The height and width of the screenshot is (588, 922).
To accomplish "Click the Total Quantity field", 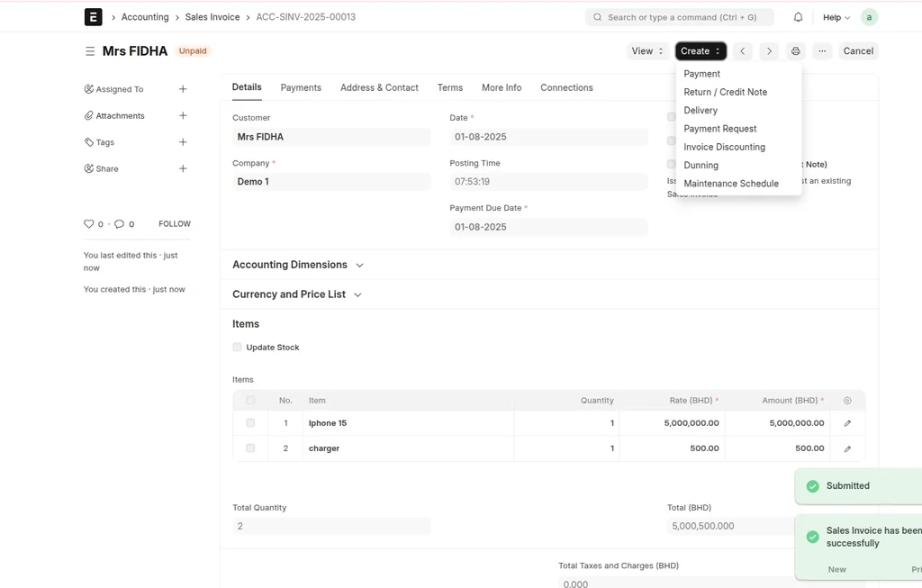I will pyautogui.click(x=331, y=526).
